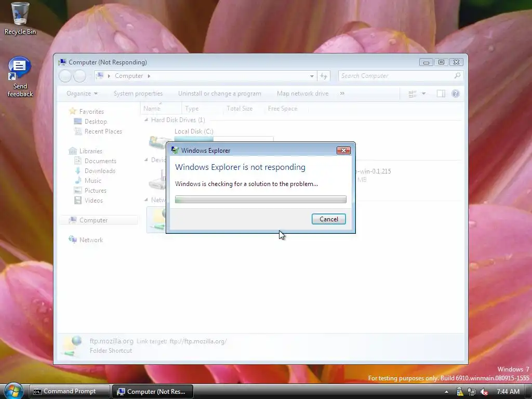
Task: Click the search magnifier icon
Action: click(x=457, y=75)
